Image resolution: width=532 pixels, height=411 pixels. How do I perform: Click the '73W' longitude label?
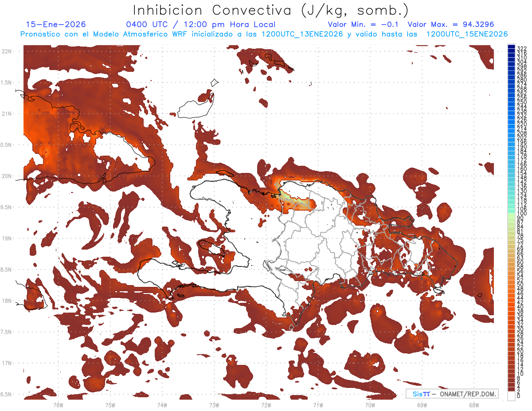pyautogui.click(x=214, y=405)
